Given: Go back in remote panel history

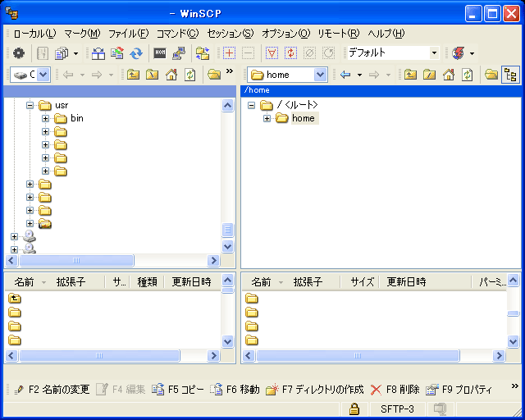Looking at the screenshot, I should pyautogui.click(x=345, y=75).
